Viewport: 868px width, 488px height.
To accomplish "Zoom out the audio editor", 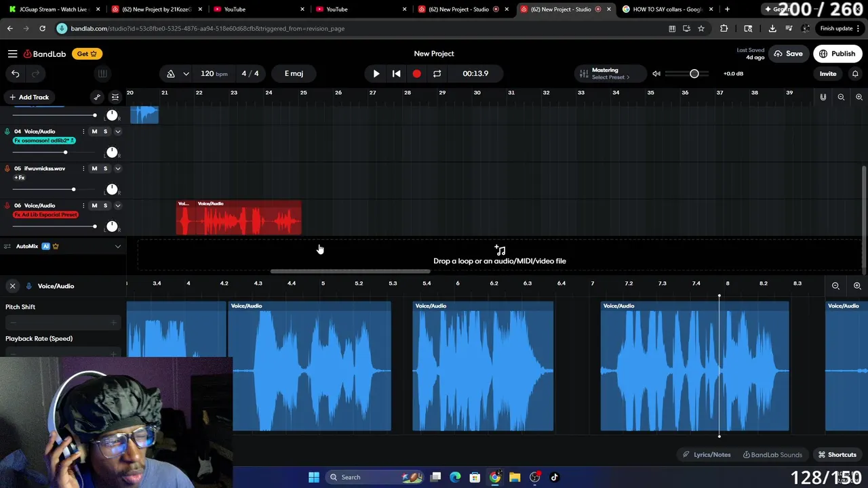I will [x=835, y=286].
